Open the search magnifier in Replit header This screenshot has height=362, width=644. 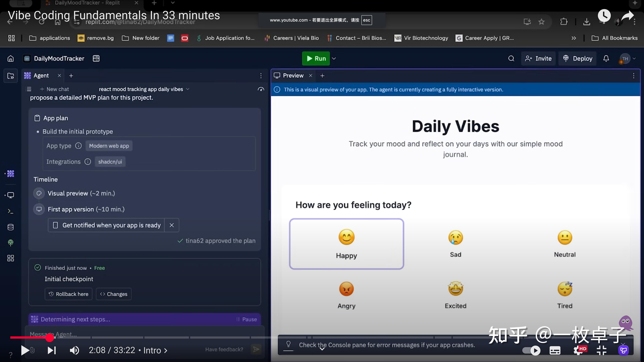511,58
